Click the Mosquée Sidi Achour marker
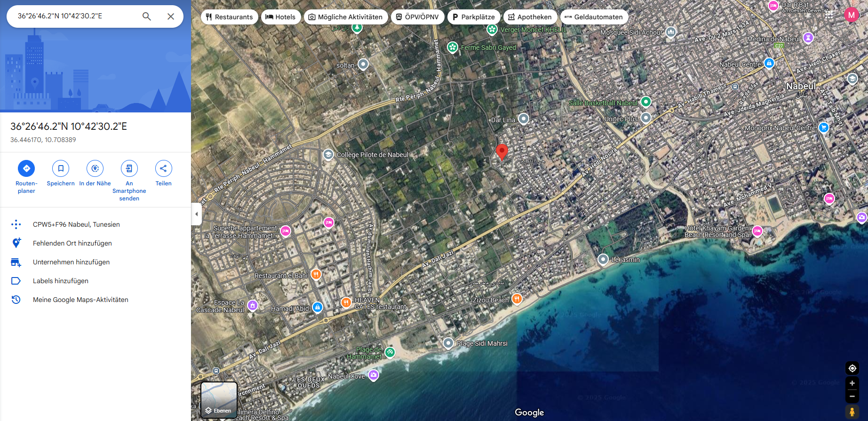The height and width of the screenshot is (421, 868). coord(671,32)
